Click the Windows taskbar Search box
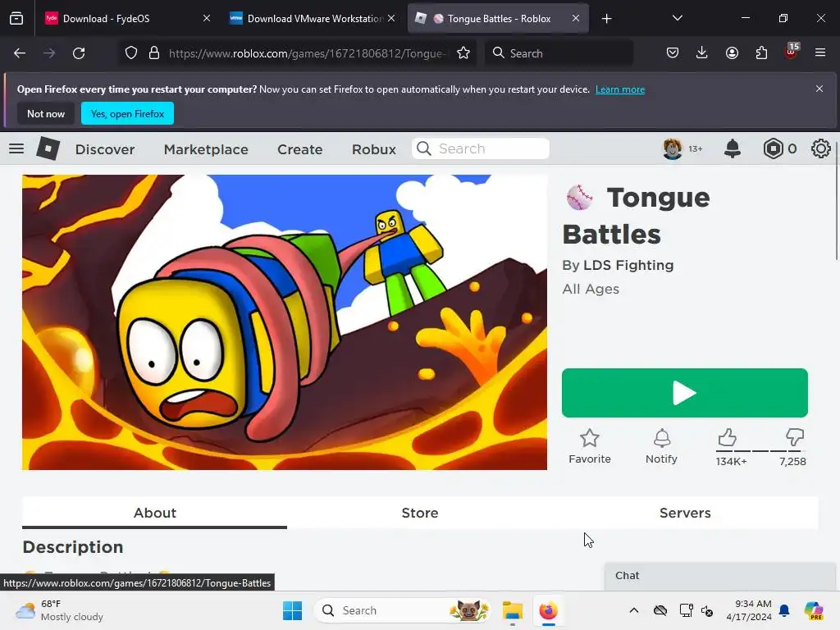 coord(402,610)
